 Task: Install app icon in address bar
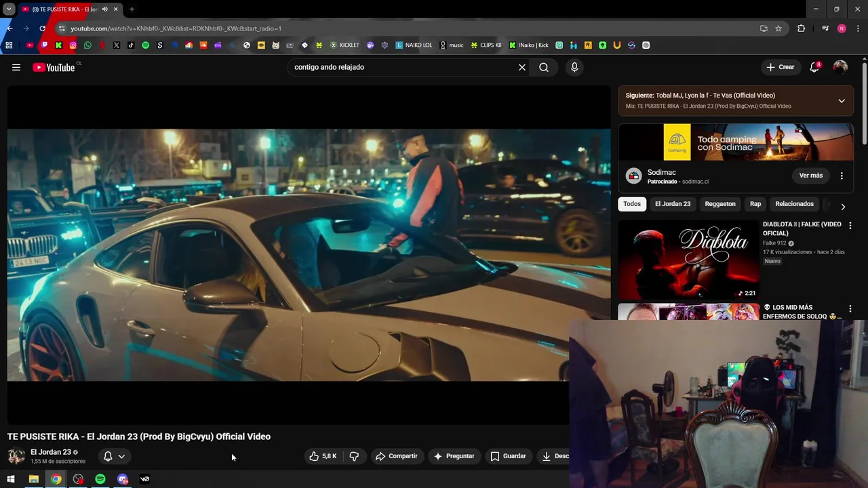pyautogui.click(x=764, y=28)
